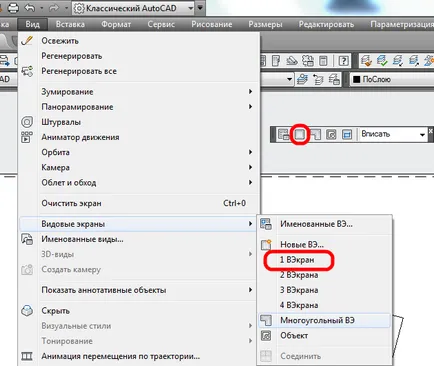The height and width of the screenshot is (366, 434).
Task: Close the floating viewports toolbar
Action: point(431,131)
